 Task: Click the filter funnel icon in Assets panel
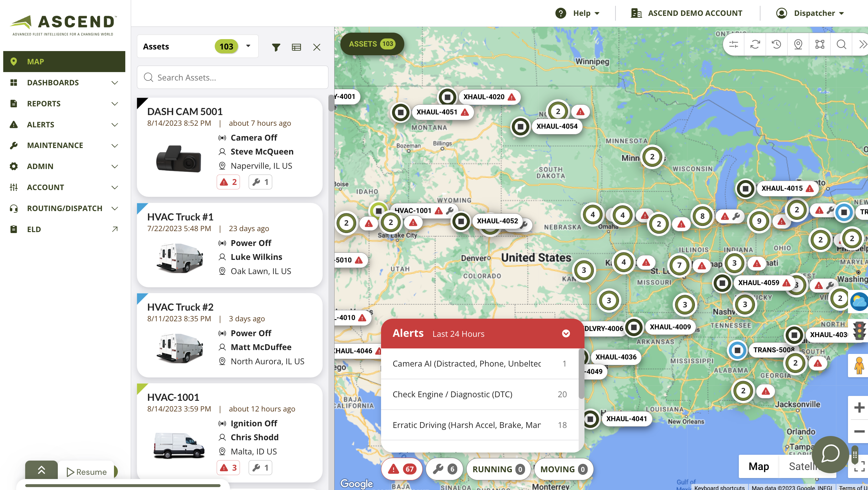[x=276, y=47]
